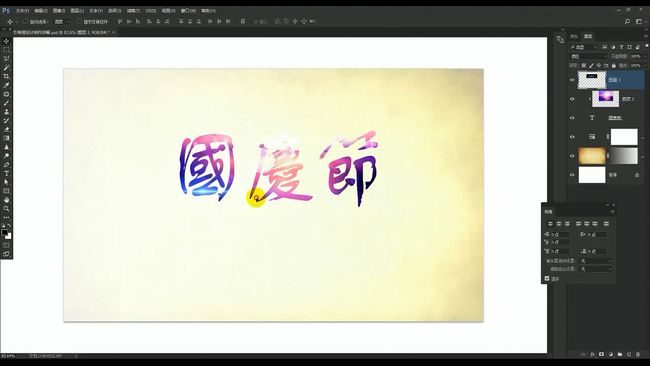
Task: Select the Eyedropper tool
Action: [6, 85]
